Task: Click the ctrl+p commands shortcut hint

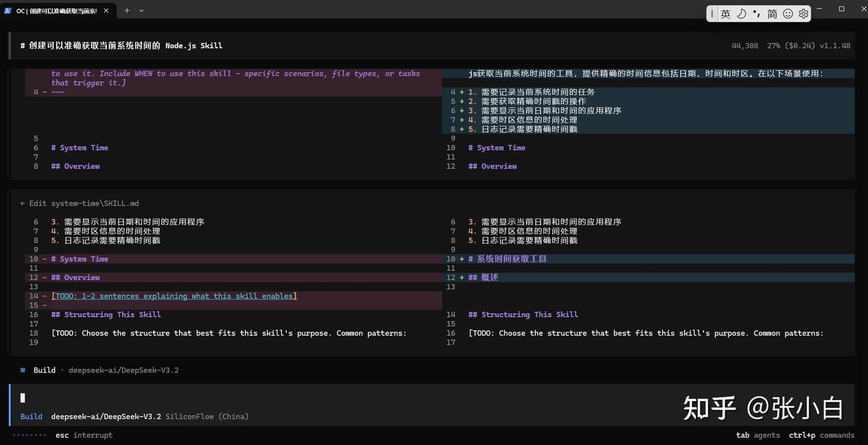Action: coord(822,435)
